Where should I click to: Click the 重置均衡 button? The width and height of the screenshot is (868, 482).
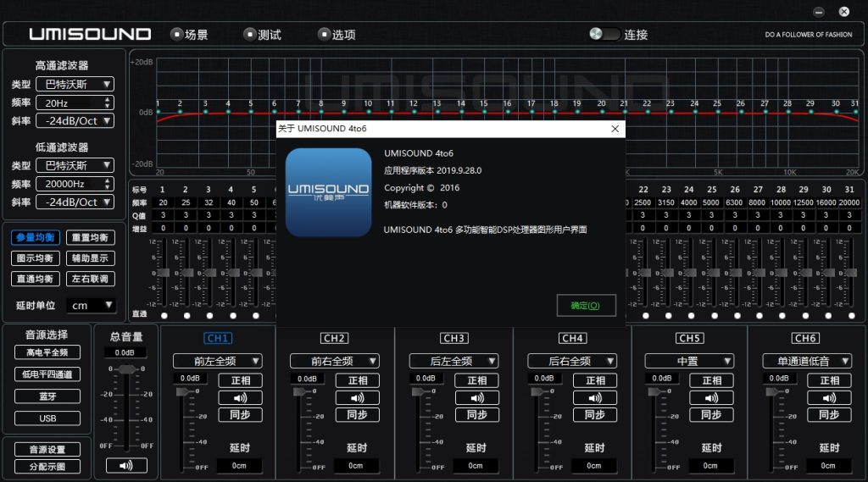coord(90,237)
